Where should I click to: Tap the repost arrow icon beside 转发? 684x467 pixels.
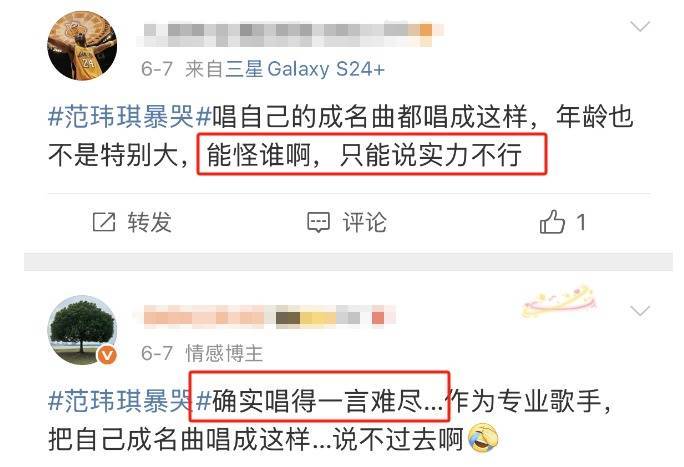coord(104,222)
